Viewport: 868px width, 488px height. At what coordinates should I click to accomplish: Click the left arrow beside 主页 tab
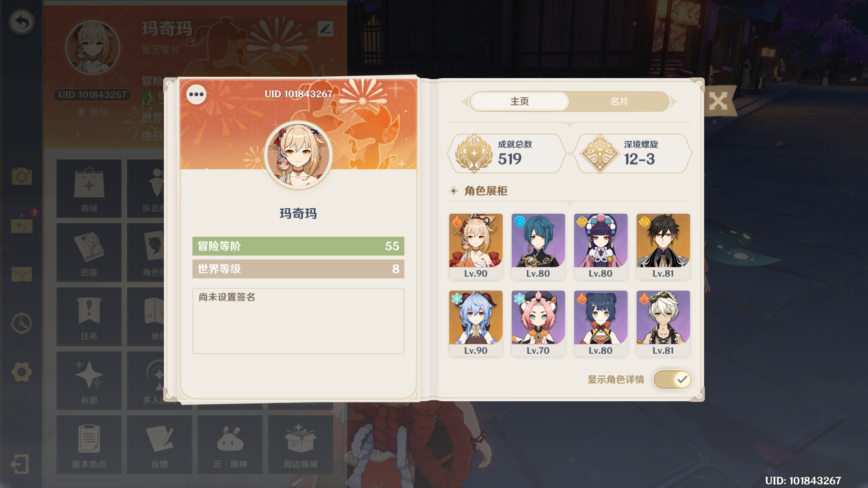(x=465, y=102)
